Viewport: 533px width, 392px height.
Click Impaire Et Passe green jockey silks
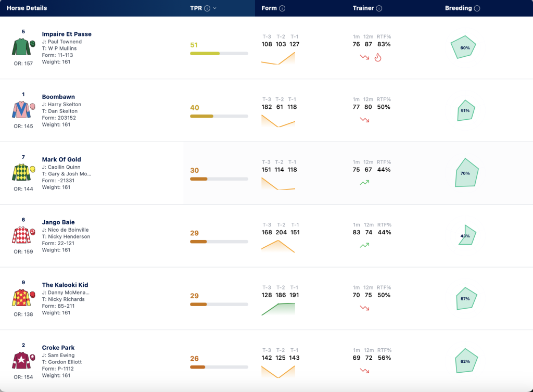23,47
